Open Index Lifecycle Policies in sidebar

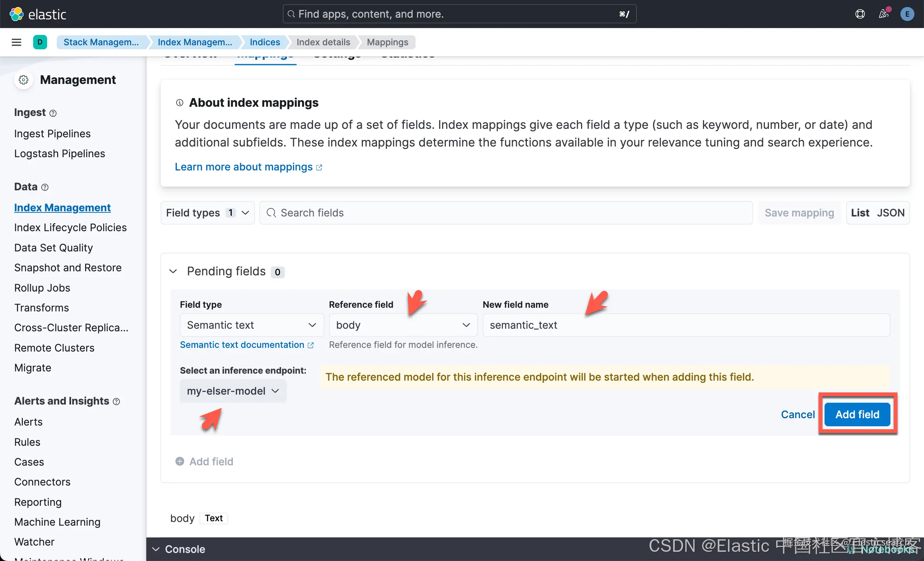coord(70,227)
